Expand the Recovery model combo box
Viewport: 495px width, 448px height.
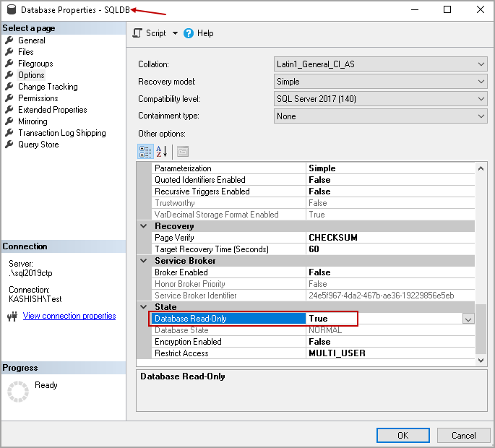[481, 82]
